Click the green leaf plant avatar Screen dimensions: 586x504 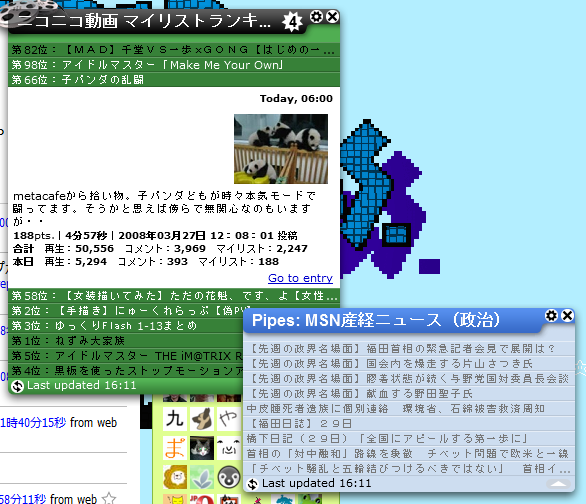coord(202,477)
